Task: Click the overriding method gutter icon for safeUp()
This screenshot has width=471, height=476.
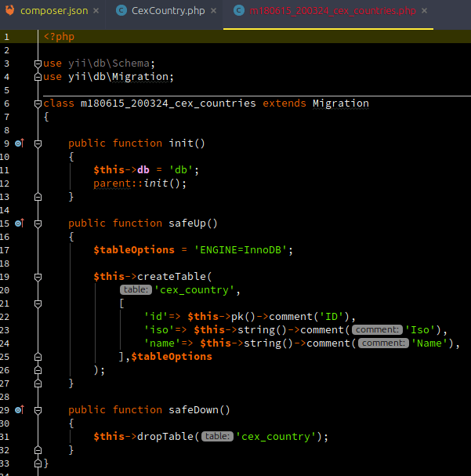Action: (x=20, y=223)
